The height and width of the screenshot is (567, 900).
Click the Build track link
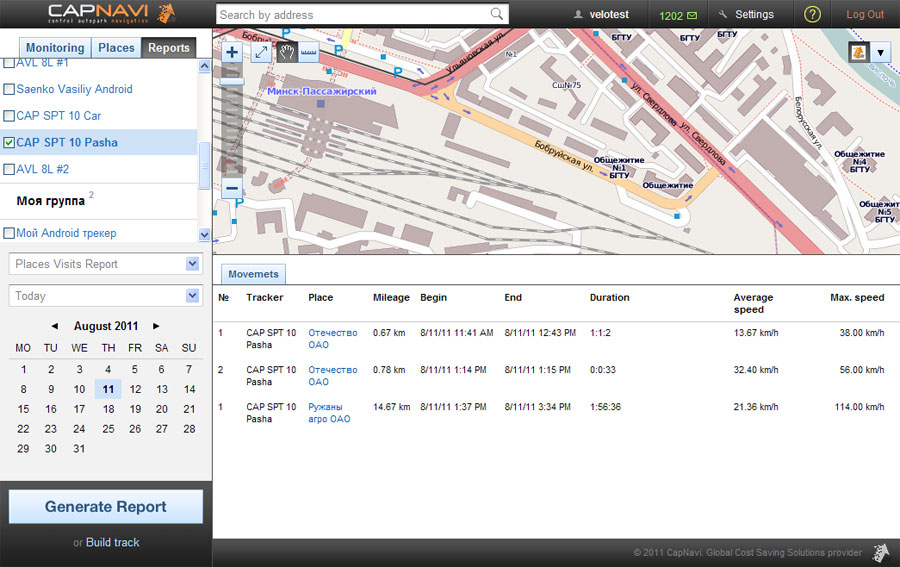pyautogui.click(x=112, y=542)
